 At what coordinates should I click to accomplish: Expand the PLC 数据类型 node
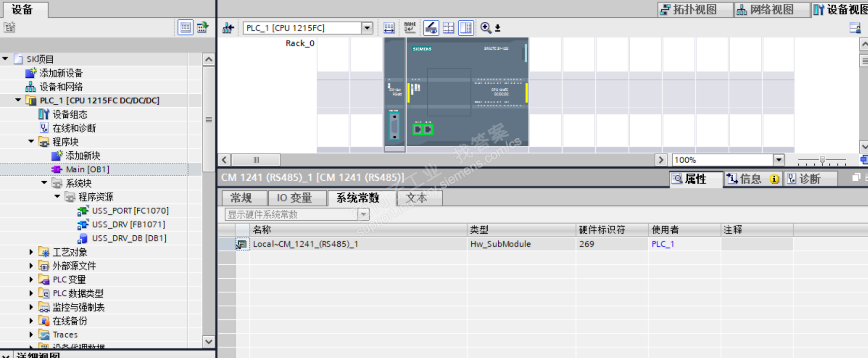(31, 293)
